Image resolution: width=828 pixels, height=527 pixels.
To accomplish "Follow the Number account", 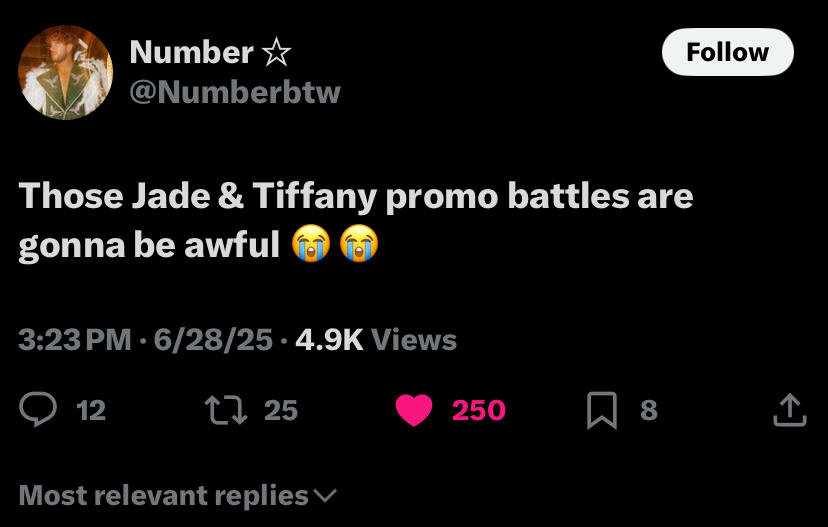I will coord(727,52).
